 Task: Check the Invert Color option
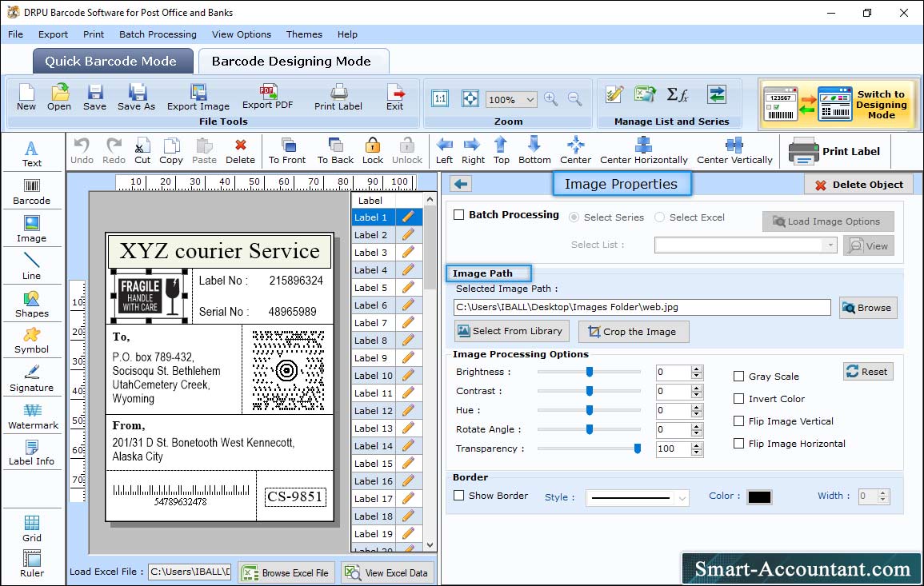[x=738, y=399]
